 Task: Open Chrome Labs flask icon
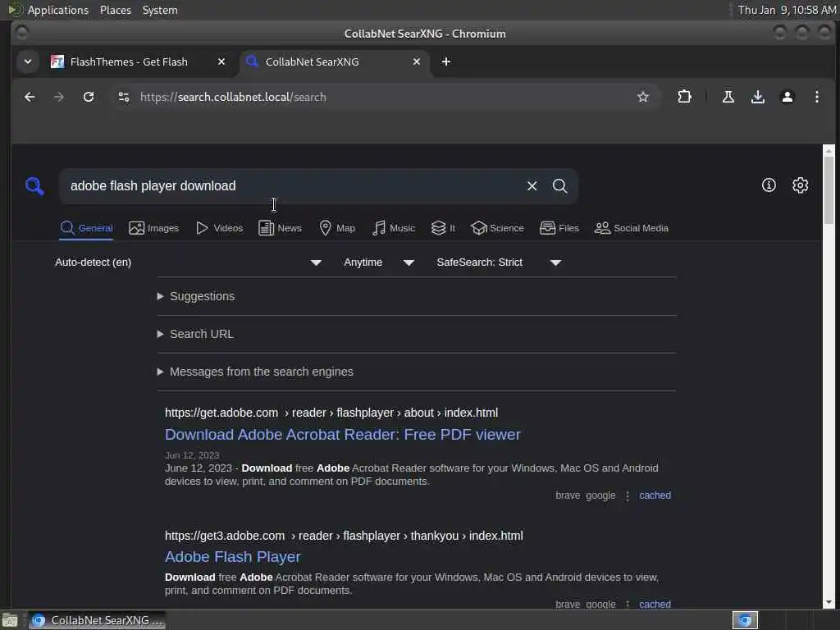728,97
